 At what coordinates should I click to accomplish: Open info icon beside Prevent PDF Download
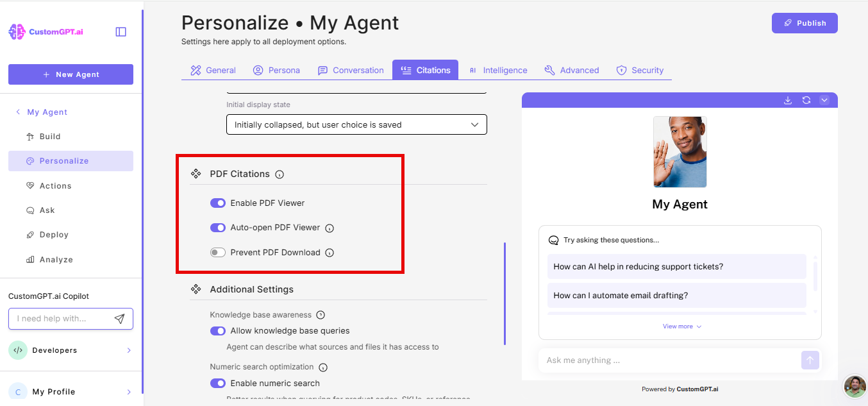(x=330, y=253)
